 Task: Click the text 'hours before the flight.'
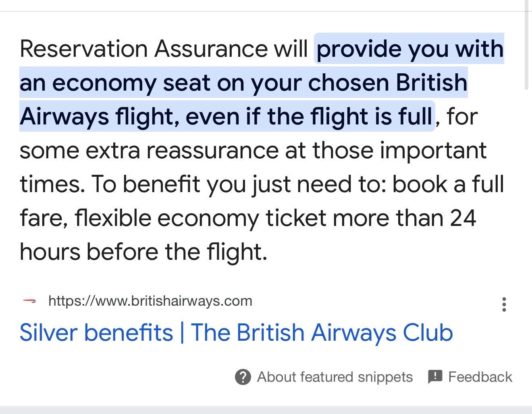pyautogui.click(x=143, y=252)
